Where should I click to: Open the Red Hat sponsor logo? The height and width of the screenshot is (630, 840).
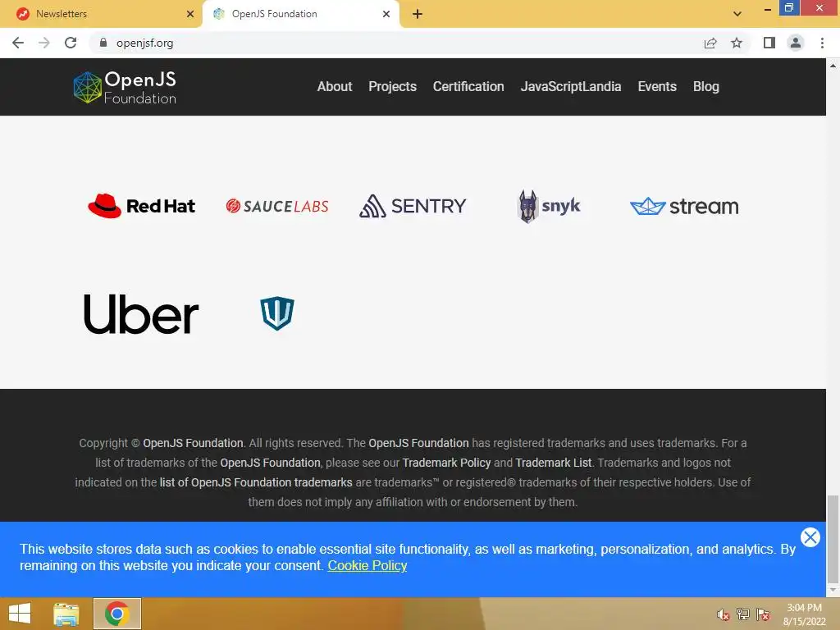tap(141, 206)
